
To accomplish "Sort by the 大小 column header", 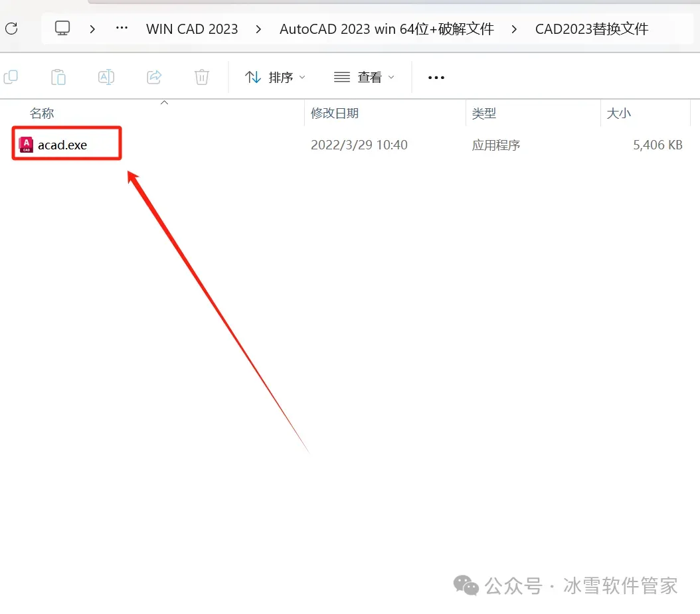I will 619,114.
